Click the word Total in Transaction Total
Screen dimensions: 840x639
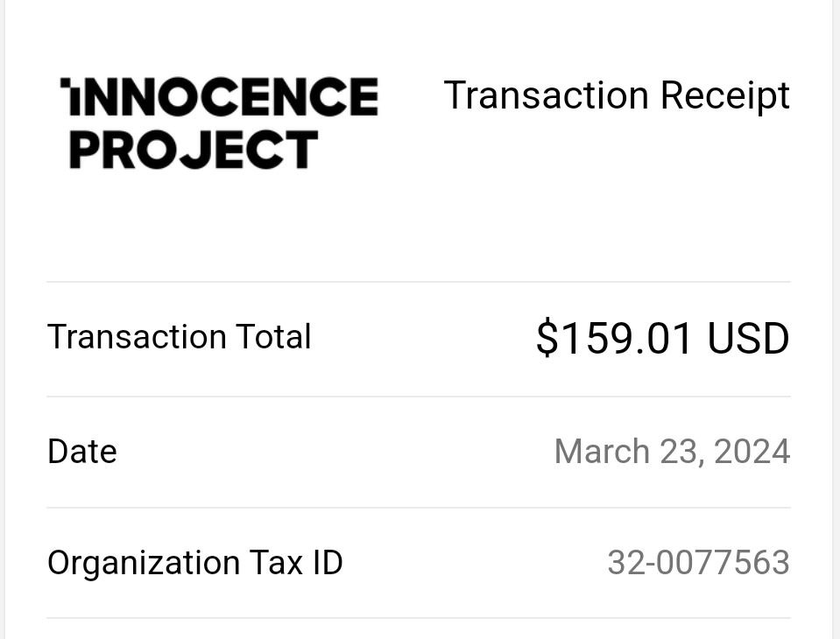[273, 337]
